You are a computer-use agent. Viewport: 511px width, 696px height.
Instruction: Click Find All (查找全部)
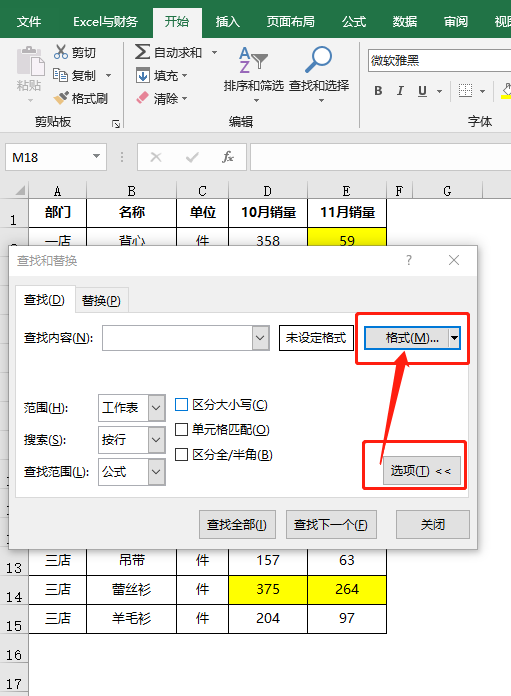(237, 525)
